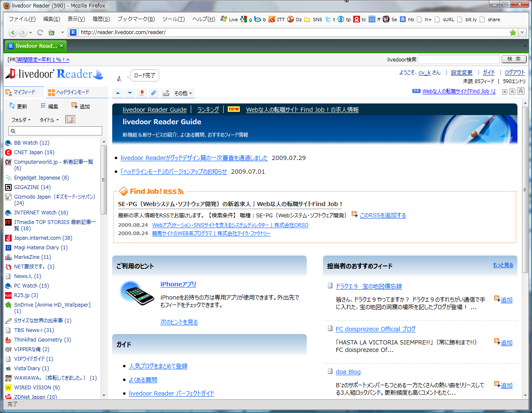Screen dimensions: 532x413
Task: Open the keyboard shortcuts help icon
Action: 166,93
